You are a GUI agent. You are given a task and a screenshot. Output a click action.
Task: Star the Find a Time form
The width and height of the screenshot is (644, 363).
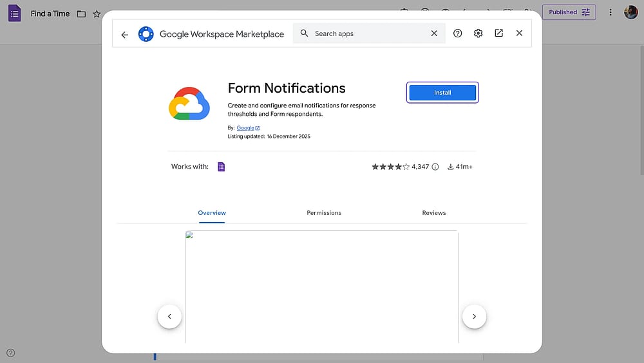97,14
